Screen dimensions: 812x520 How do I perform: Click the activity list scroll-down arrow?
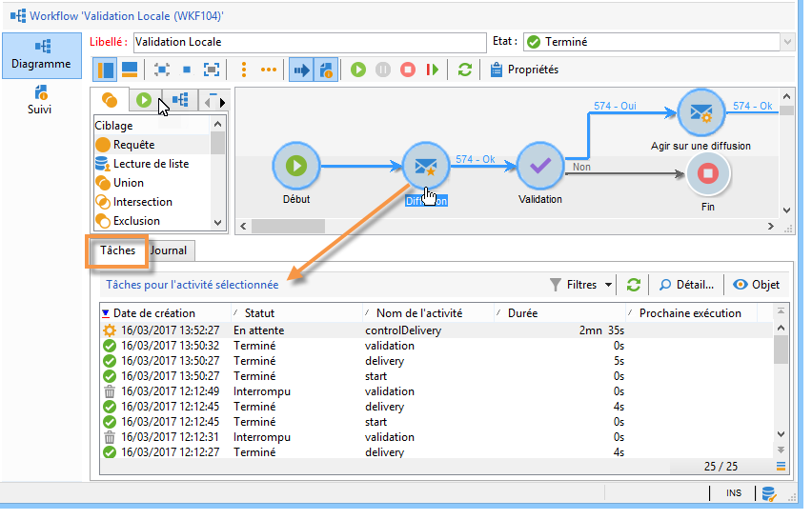(x=218, y=223)
